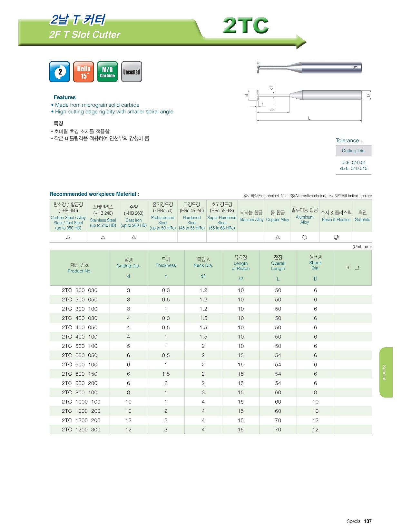Viewport: 411px width, 532px height.
Task: Click the Prehardened Steel column header
Action: click(163, 216)
